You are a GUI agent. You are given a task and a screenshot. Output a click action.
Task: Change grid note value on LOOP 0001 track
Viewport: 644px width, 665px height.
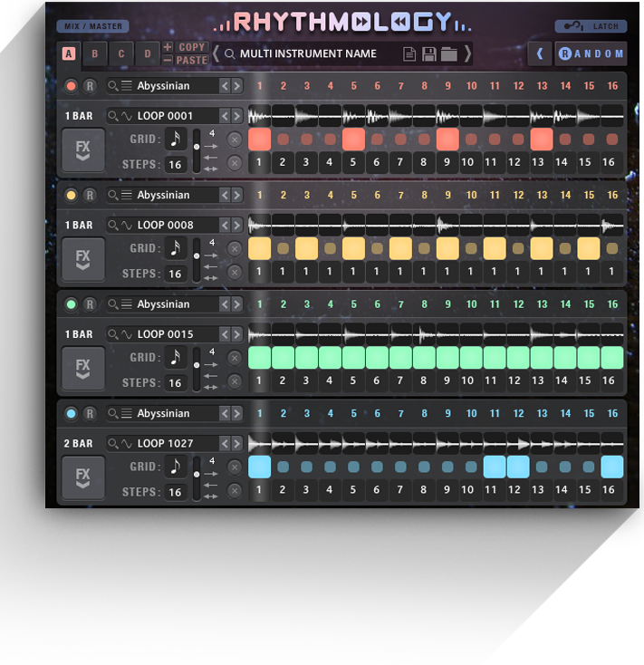pos(176,139)
